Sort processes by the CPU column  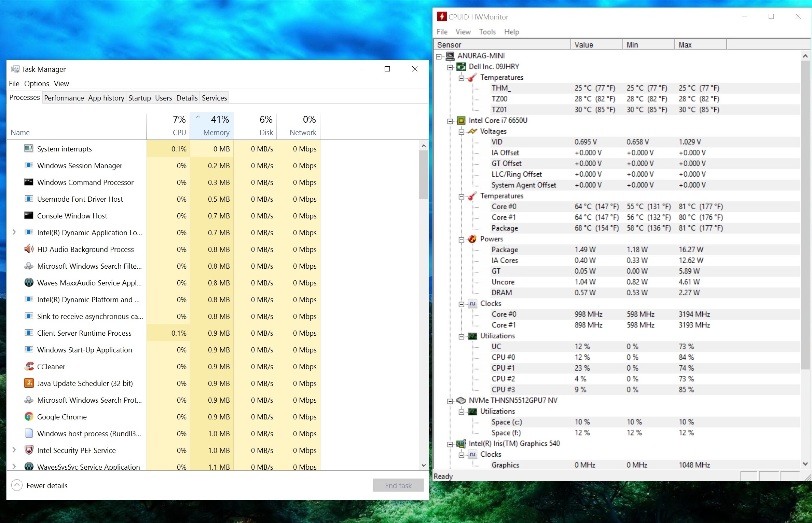(168, 126)
